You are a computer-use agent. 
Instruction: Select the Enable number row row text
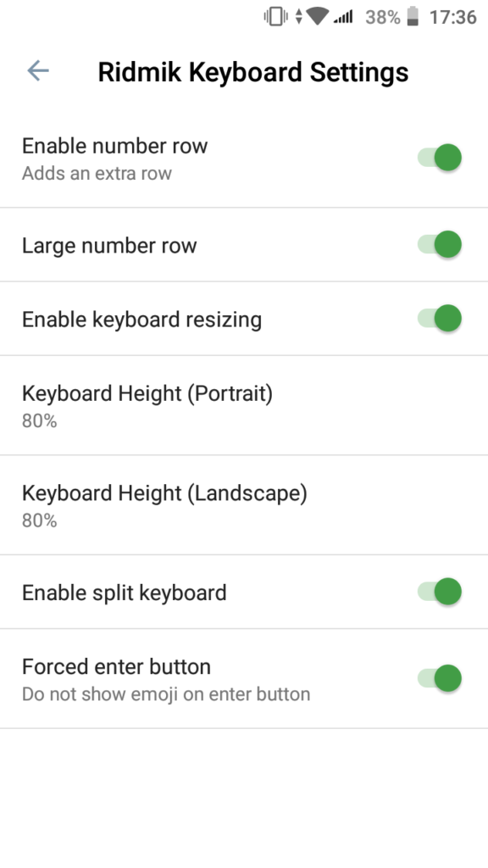116,146
